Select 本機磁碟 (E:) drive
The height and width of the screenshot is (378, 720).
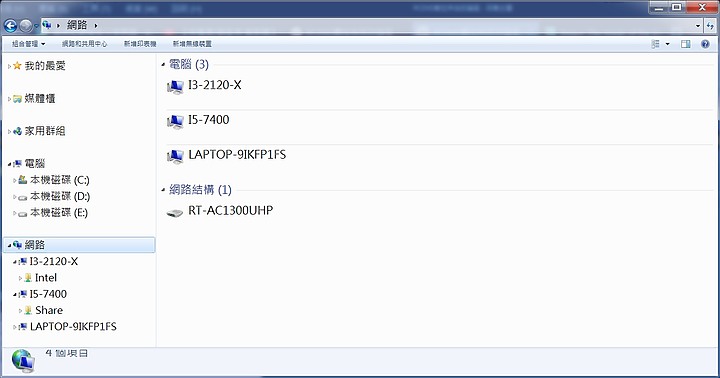click(59, 212)
